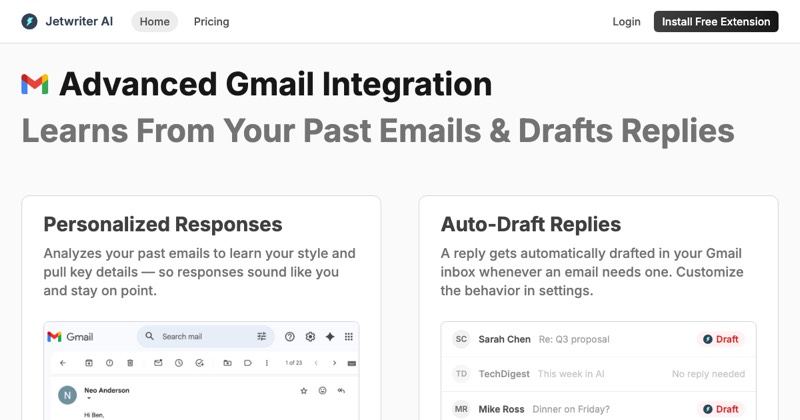Click the Jetwriter AI lightning bolt logo
This screenshot has width=800, height=420.
point(29,21)
